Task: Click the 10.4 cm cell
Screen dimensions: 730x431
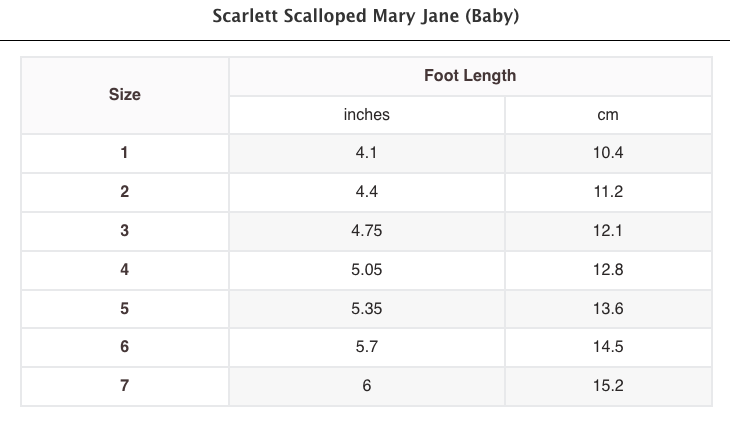Action: tap(608, 153)
